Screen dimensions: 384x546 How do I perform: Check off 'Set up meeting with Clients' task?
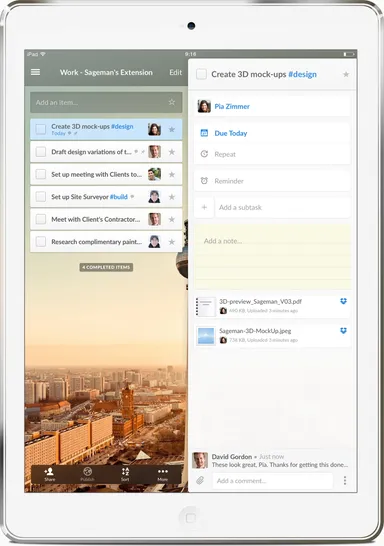41,174
